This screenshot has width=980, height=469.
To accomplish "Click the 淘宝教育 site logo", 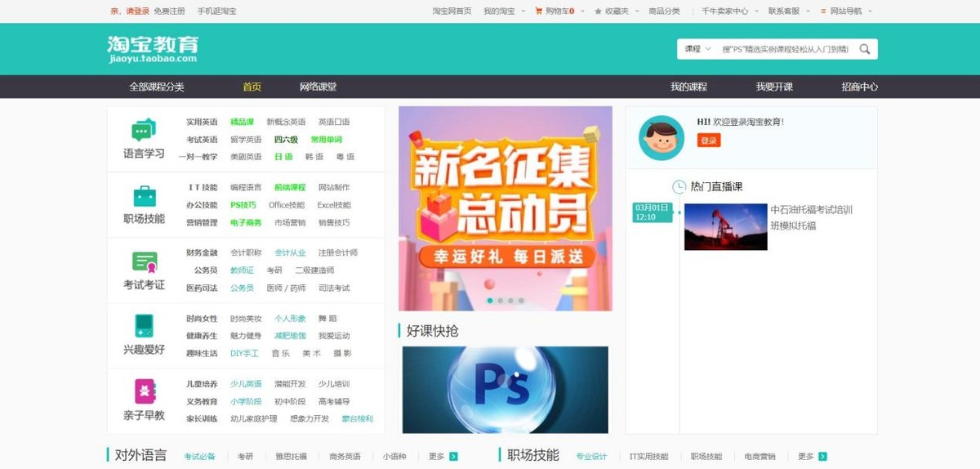I will coord(153,49).
